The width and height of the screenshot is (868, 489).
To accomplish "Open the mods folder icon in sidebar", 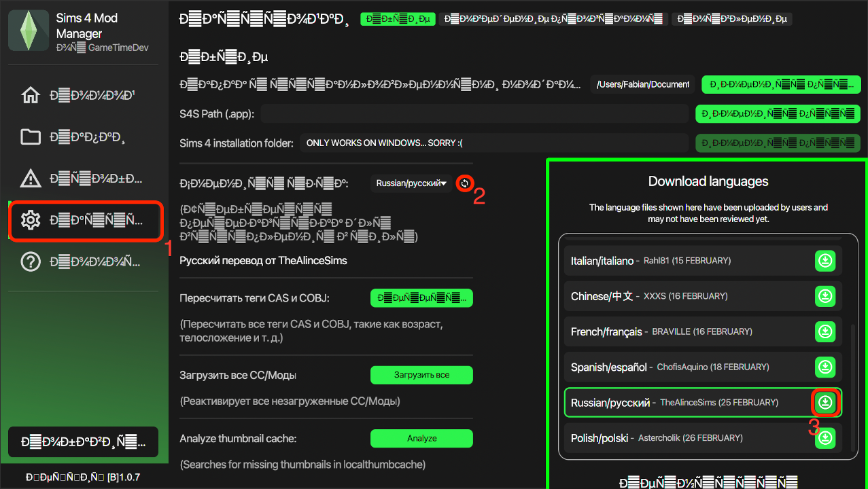I will coord(30,137).
